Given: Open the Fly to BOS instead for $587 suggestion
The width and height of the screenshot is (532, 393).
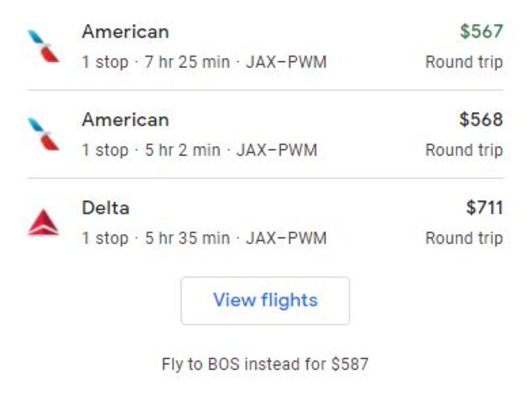Looking at the screenshot, I should click(265, 364).
